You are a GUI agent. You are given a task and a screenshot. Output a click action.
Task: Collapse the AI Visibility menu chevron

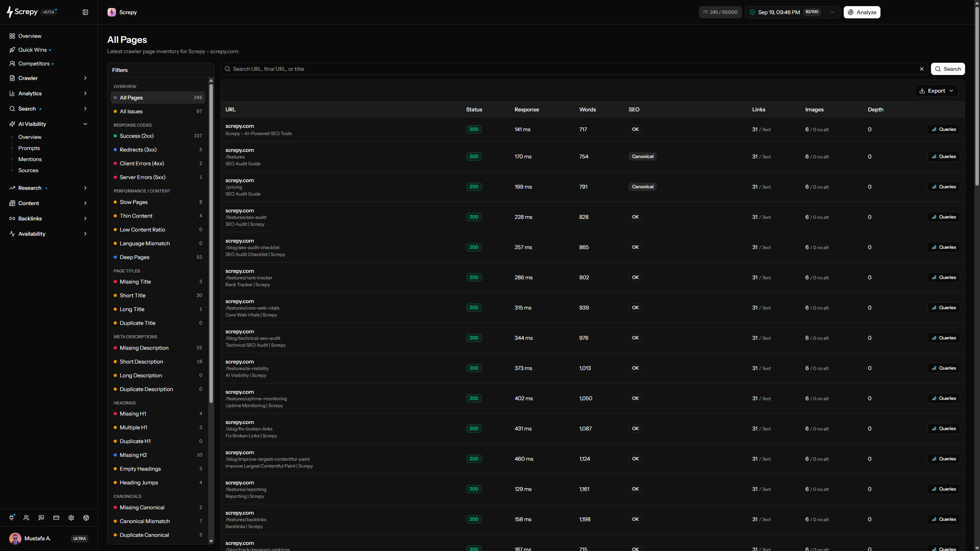coord(85,124)
